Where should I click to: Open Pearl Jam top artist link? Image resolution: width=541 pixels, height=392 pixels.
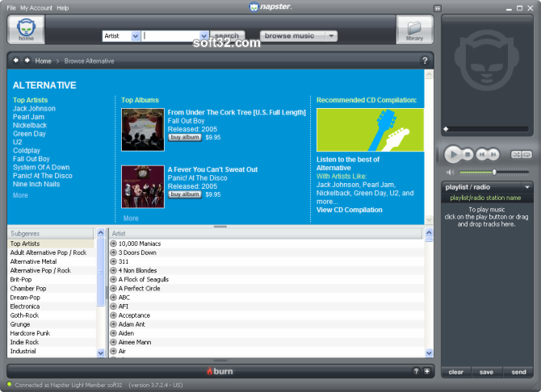28,117
